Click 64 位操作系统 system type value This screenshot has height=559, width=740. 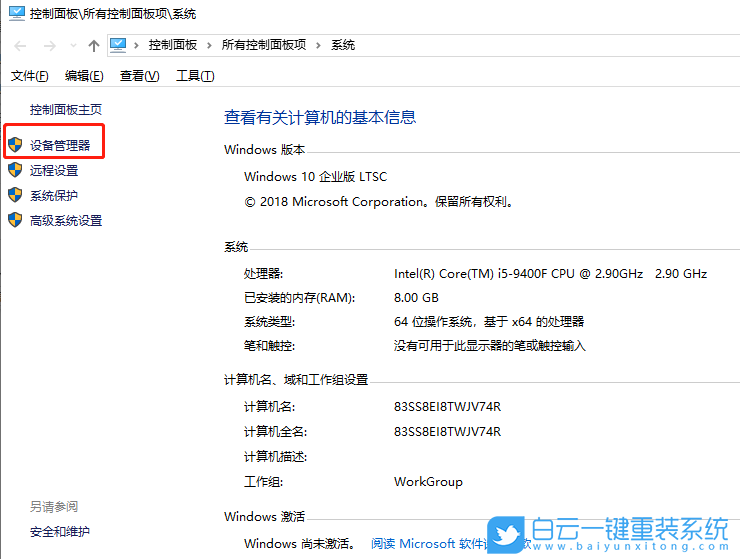click(x=489, y=322)
